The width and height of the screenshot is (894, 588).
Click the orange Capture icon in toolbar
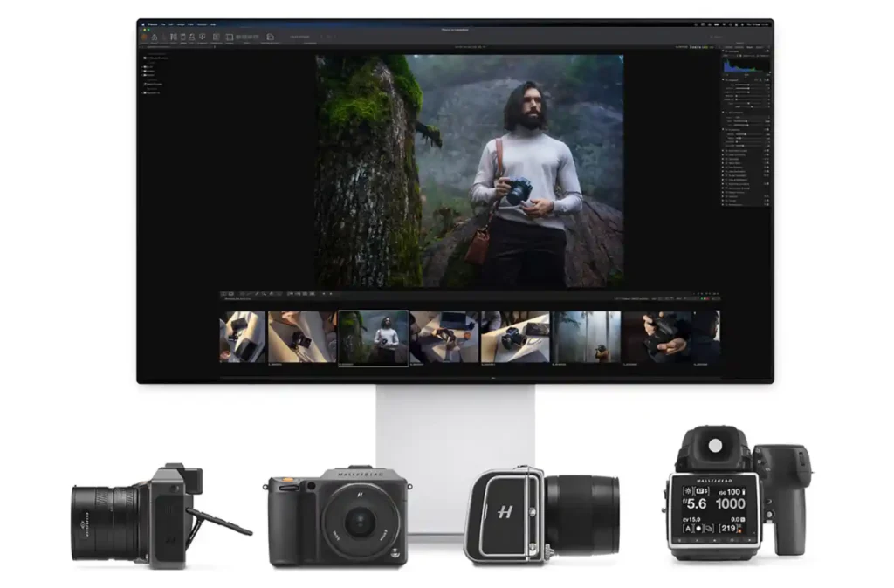(x=144, y=38)
